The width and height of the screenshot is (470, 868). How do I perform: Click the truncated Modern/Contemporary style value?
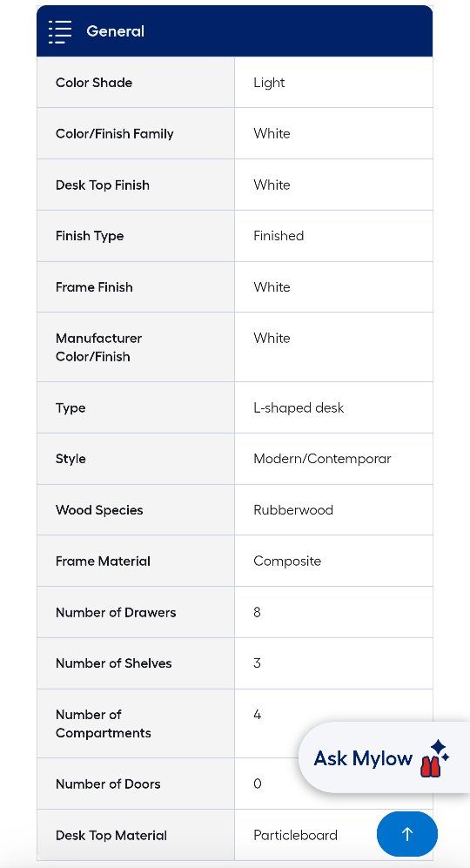coord(322,459)
